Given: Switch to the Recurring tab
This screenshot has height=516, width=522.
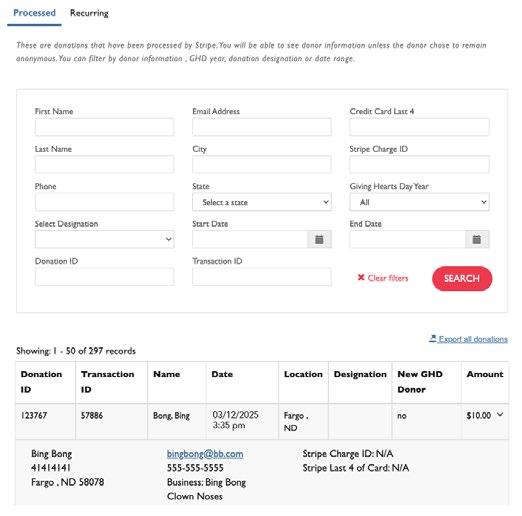Looking at the screenshot, I should pyautogui.click(x=89, y=13).
